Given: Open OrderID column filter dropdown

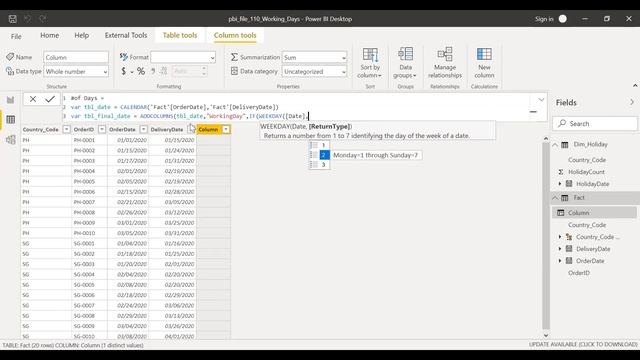Looking at the screenshot, I should pyautogui.click(x=102, y=129).
